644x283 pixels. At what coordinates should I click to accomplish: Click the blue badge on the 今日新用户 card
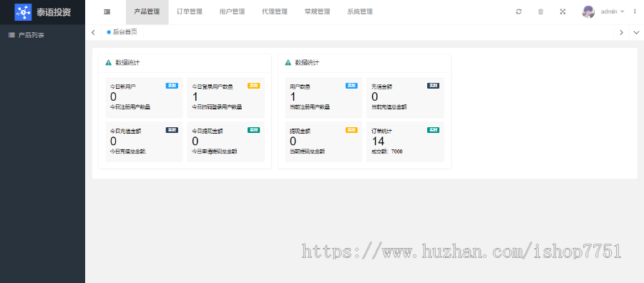[x=172, y=86]
